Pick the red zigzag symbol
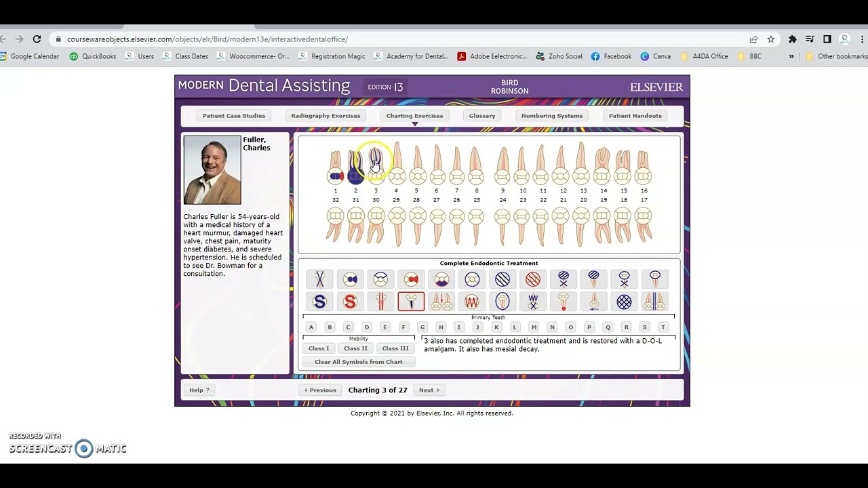The image size is (868, 488). [472, 302]
